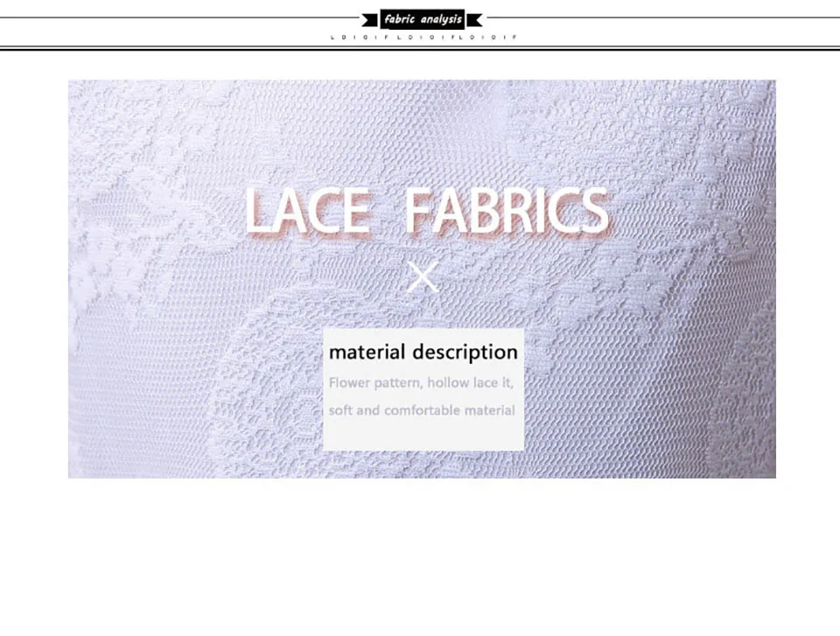Screen dimensions: 840x636
Task: Click the "material description" heading
Action: [423, 352]
